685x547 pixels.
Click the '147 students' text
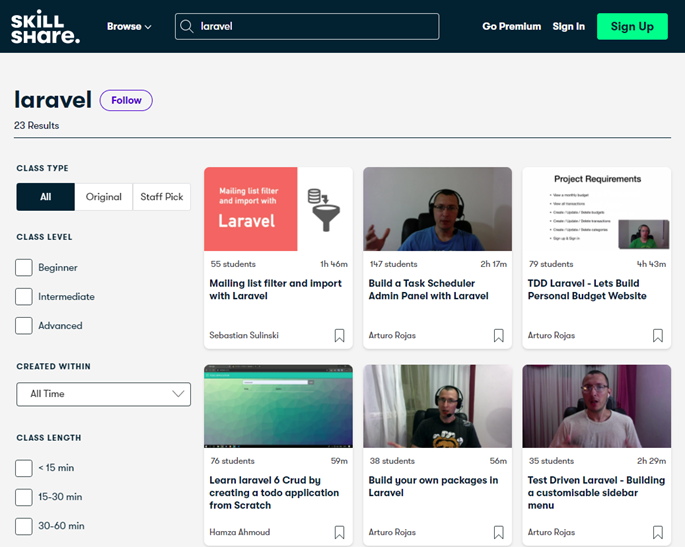point(393,264)
